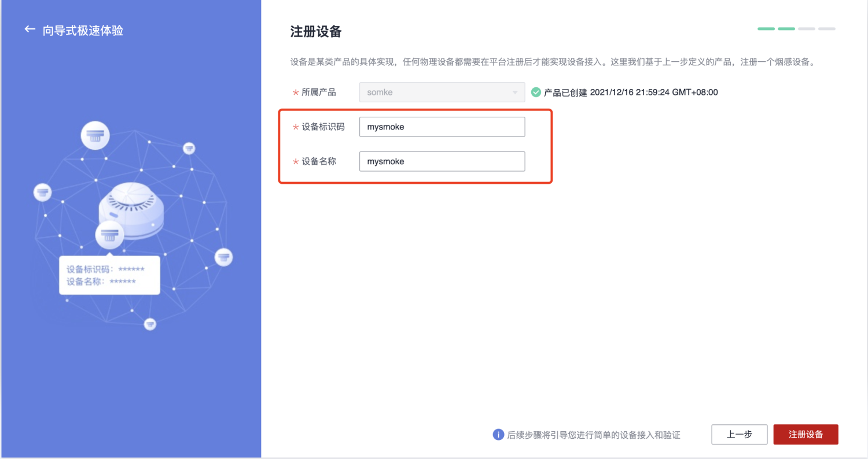Click the blue info icon near 后续步骤
This screenshot has width=868, height=459.
pos(498,434)
